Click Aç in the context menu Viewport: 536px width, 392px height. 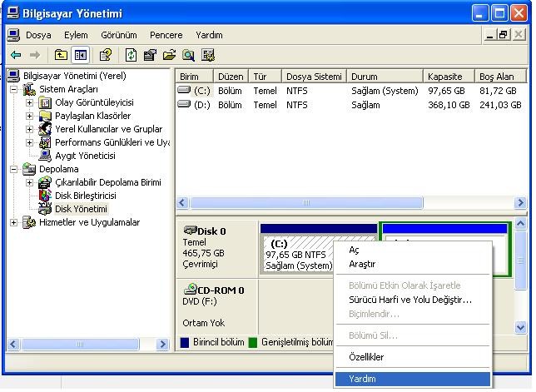(354, 250)
